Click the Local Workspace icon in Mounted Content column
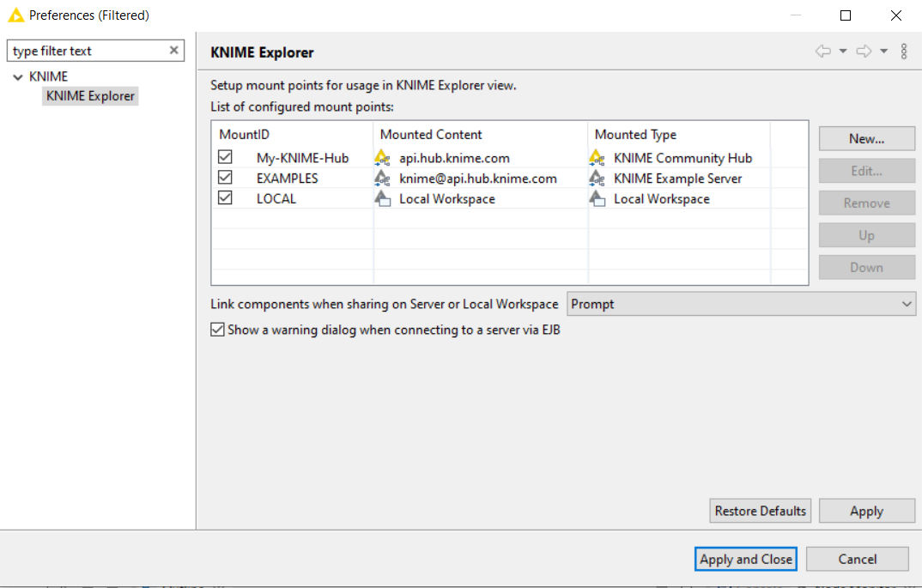This screenshot has height=588, width=922. 382,198
